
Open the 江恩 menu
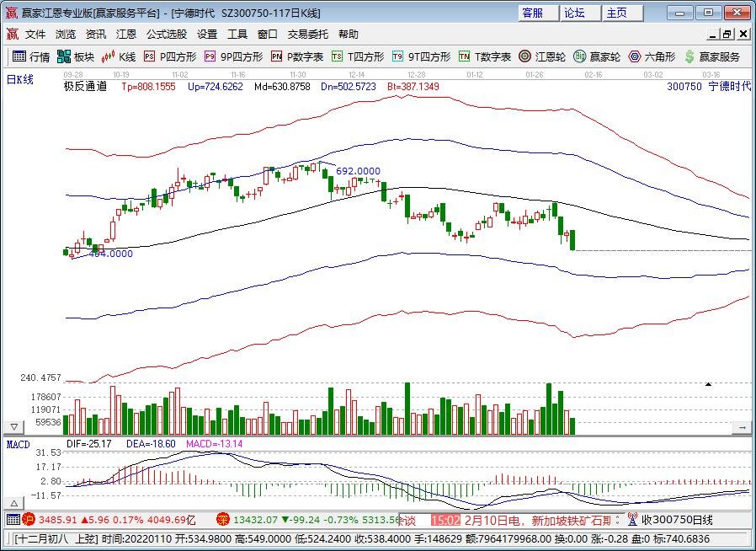(x=125, y=35)
